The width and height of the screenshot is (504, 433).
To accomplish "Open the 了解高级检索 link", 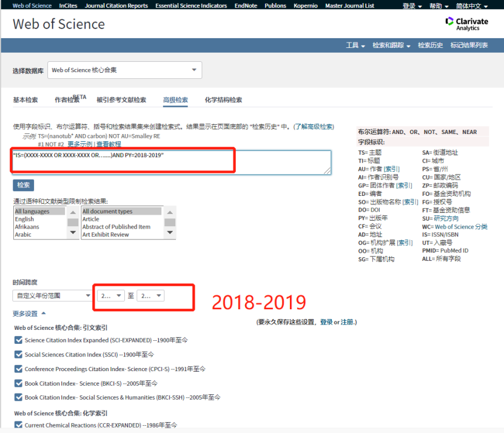I will [x=314, y=127].
